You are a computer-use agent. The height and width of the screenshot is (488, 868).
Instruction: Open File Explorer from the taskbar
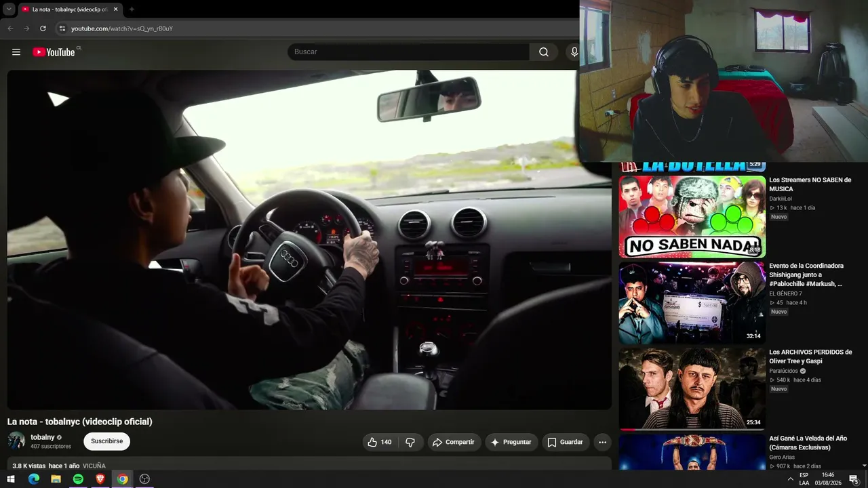pyautogui.click(x=56, y=479)
